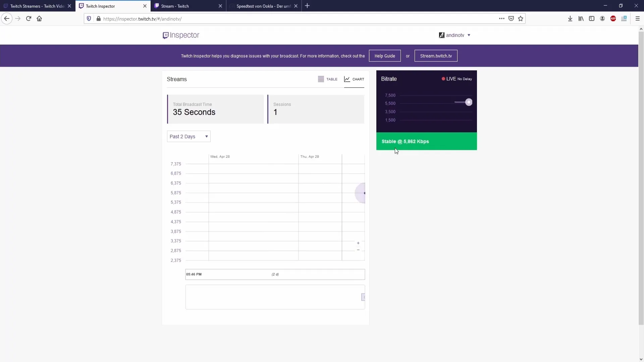644x362 pixels.
Task: Click the browser Back arrow button
Action: click(x=7, y=19)
